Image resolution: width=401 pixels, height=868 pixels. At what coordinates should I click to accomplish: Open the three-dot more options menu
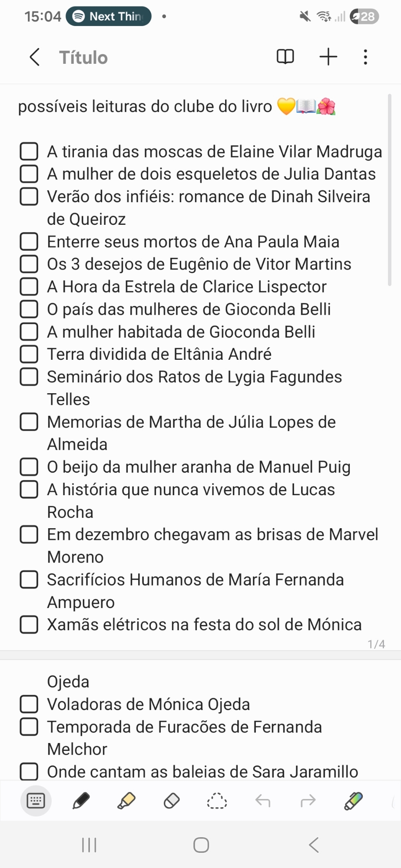coord(365,57)
